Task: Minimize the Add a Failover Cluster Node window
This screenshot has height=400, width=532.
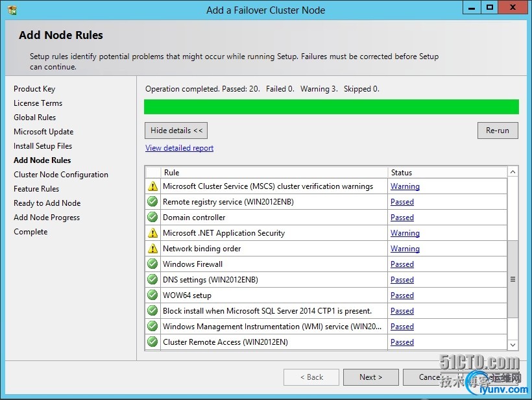Action: pyautogui.click(x=472, y=8)
